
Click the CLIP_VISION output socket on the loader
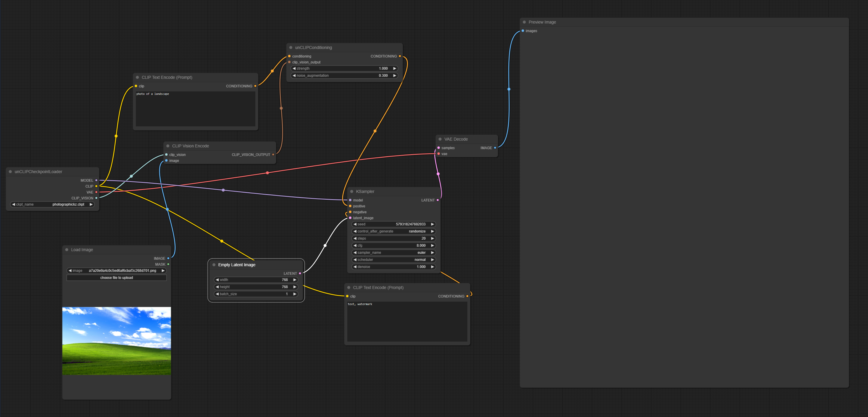click(96, 198)
